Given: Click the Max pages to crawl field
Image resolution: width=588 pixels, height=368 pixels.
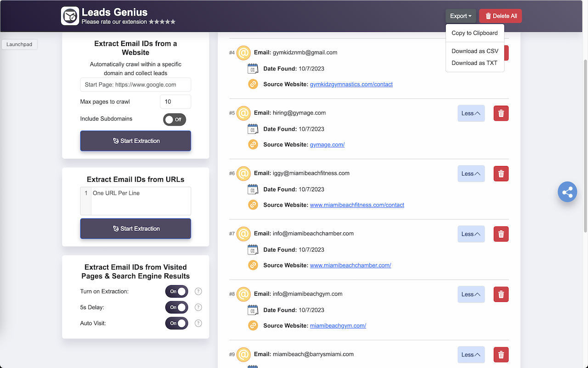Looking at the screenshot, I should point(175,102).
